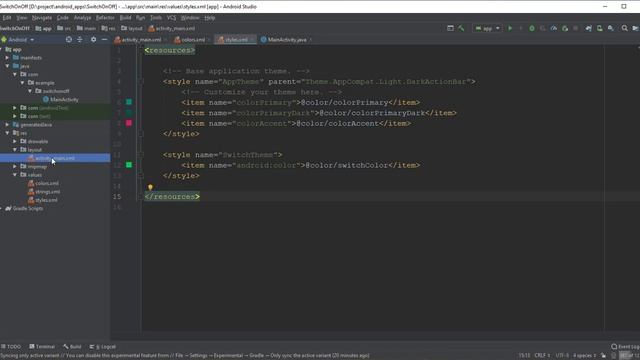640x360 pixels.
Task: Click the Sync Project with Gradle icon
Action: tap(589, 28)
